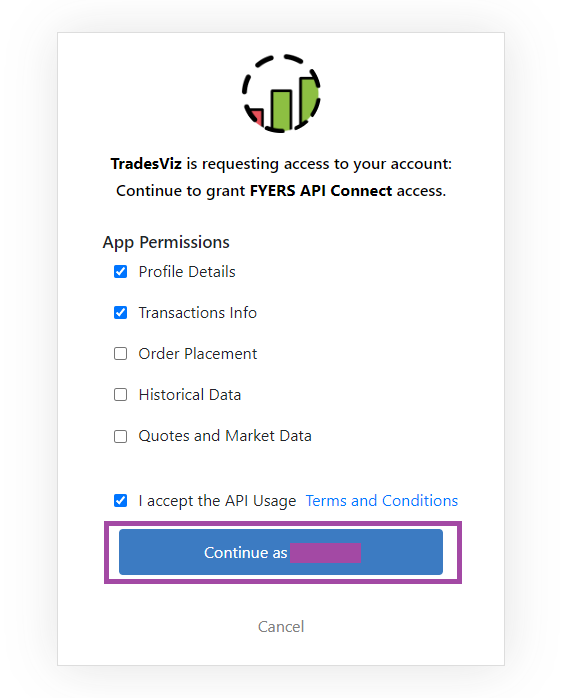
Task: Click the redacted username on Continue button
Action: 325,553
